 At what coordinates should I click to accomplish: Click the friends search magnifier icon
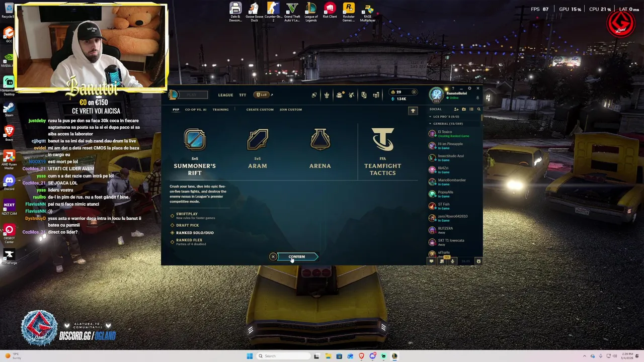(x=478, y=109)
